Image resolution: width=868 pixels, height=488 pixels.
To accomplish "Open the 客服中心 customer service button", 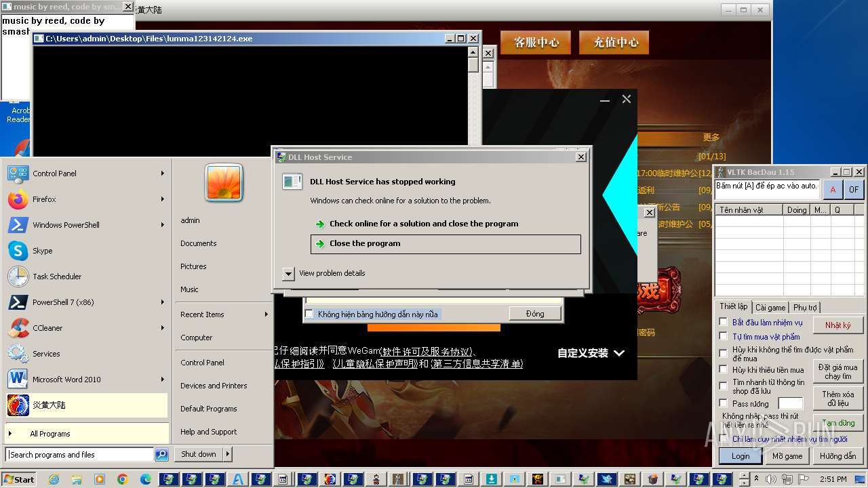I will (536, 42).
